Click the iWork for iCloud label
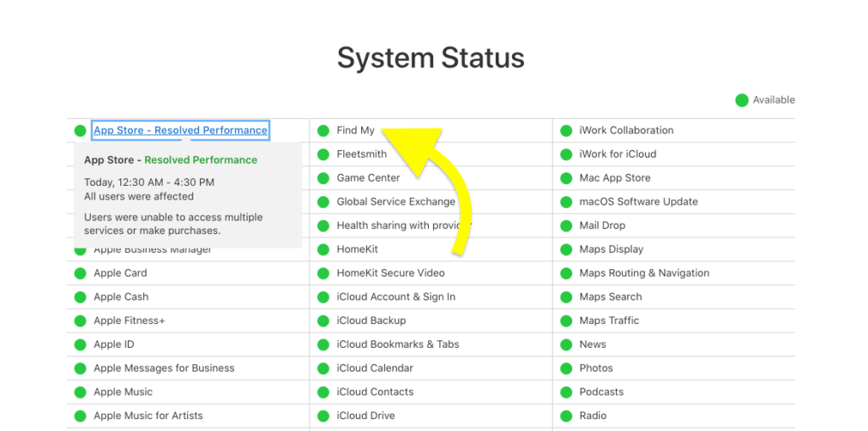This screenshot has height=431, width=868. pyautogui.click(x=618, y=154)
